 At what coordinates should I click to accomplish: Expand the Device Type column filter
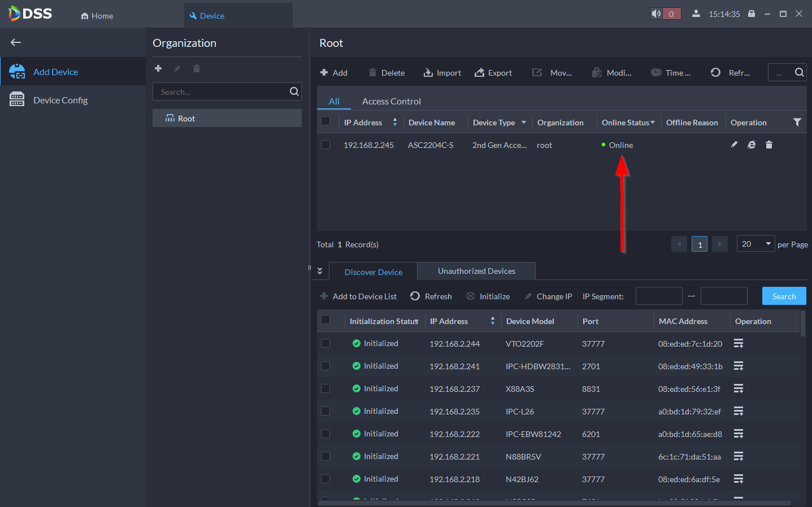click(x=523, y=123)
